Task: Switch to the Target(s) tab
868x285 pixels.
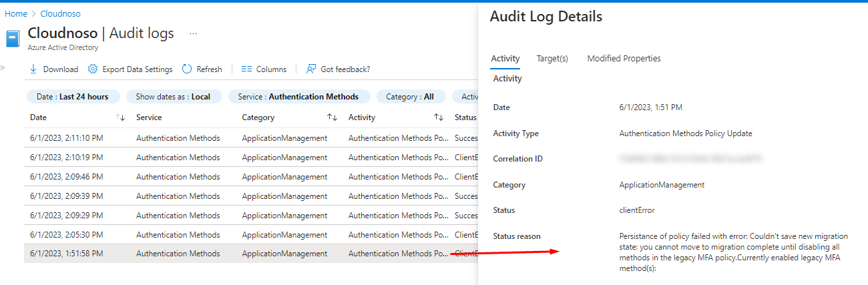Action: click(x=552, y=59)
